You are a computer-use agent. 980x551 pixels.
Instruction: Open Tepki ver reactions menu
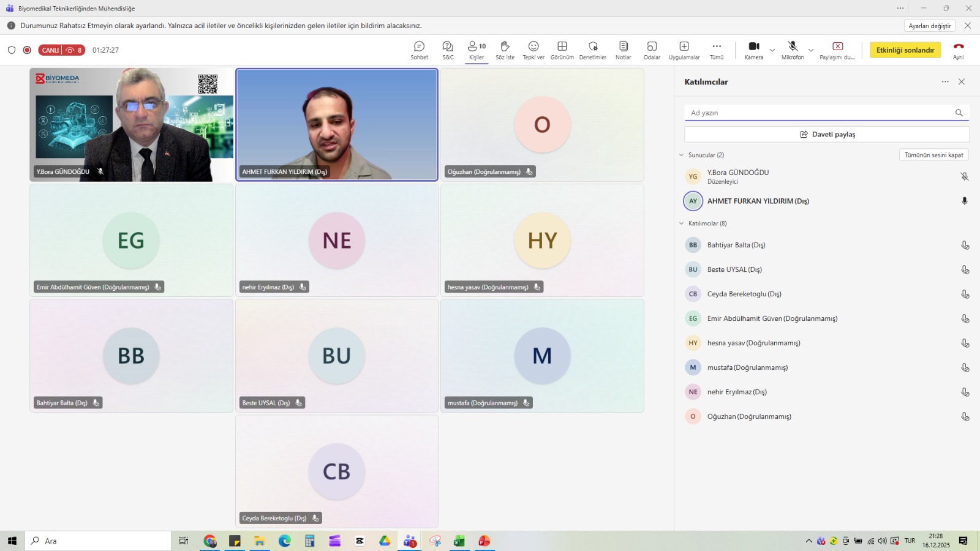(x=533, y=50)
